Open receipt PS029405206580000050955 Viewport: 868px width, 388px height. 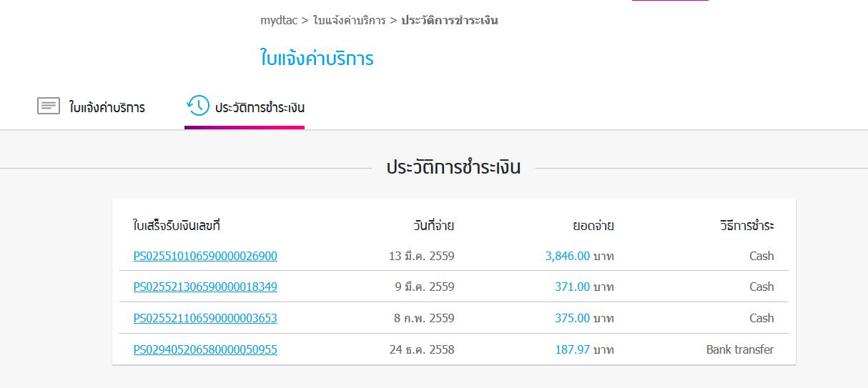[205, 349]
